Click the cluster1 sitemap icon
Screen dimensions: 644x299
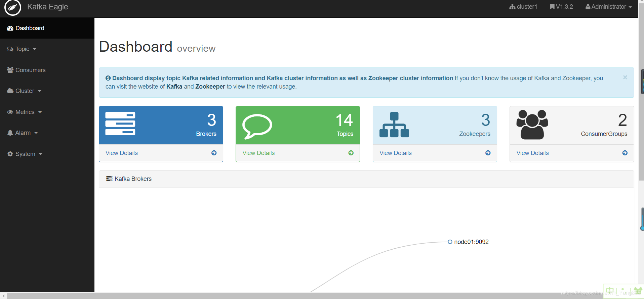(x=512, y=7)
